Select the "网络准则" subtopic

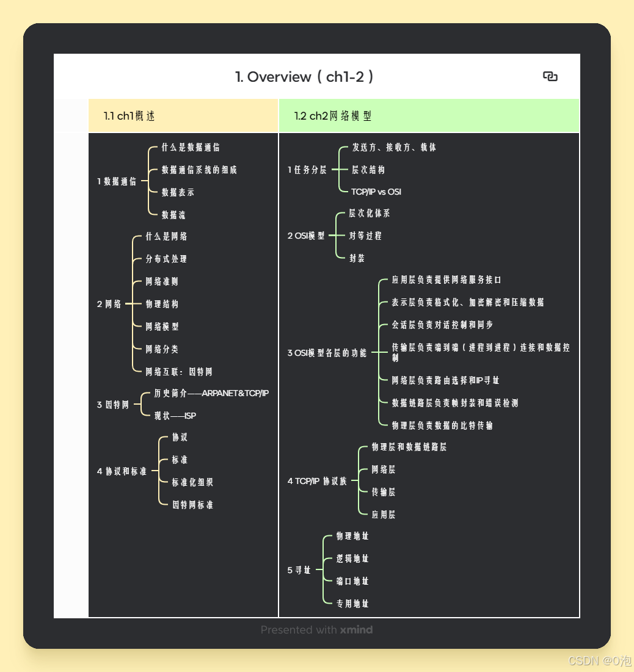[162, 281]
